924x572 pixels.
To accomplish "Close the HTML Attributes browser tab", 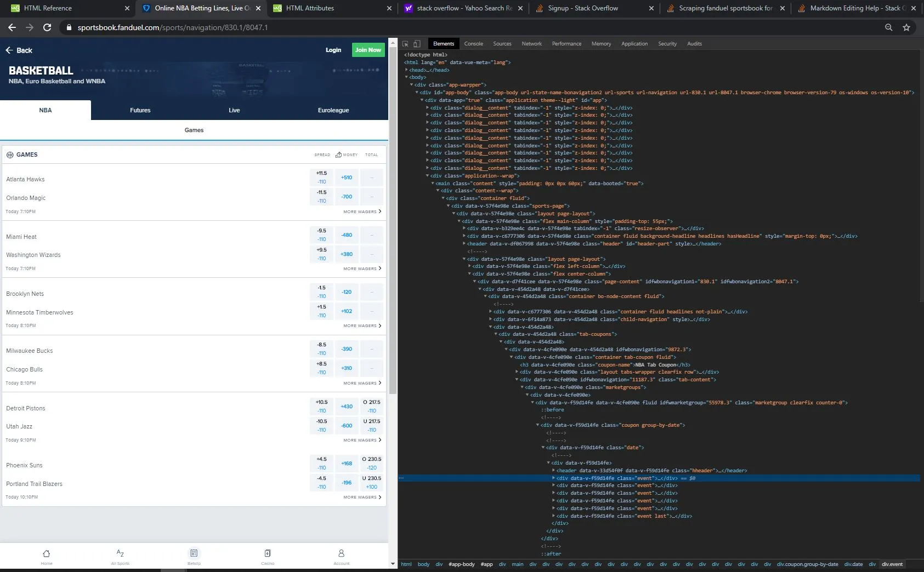I will pyautogui.click(x=389, y=8).
